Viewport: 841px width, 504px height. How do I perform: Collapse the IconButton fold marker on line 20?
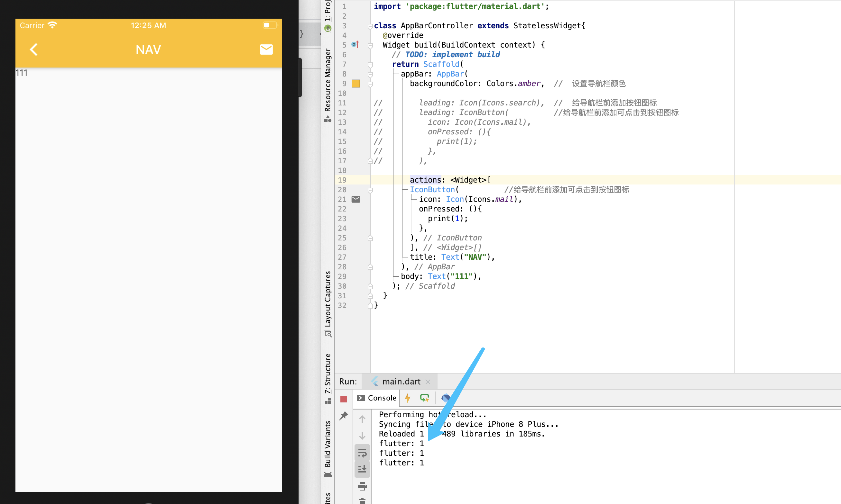[370, 190]
